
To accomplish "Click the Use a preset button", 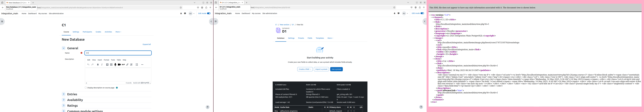I will (x=336, y=69).
